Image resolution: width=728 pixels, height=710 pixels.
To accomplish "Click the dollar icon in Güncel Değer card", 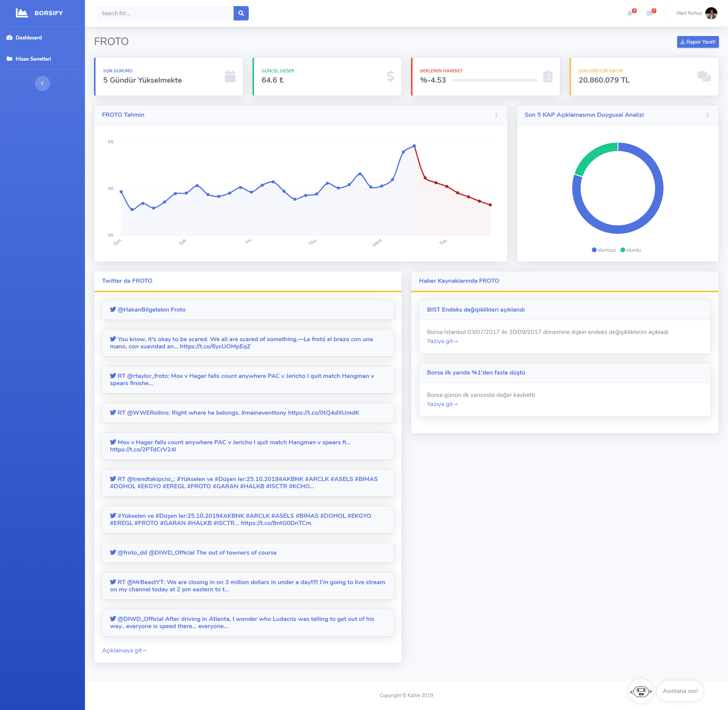I will pyautogui.click(x=390, y=76).
